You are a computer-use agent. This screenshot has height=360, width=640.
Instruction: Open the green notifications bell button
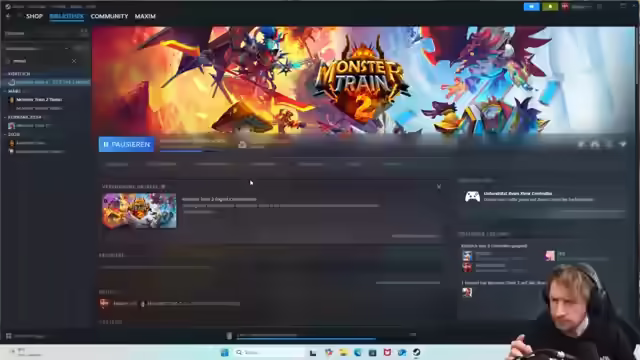550,7
